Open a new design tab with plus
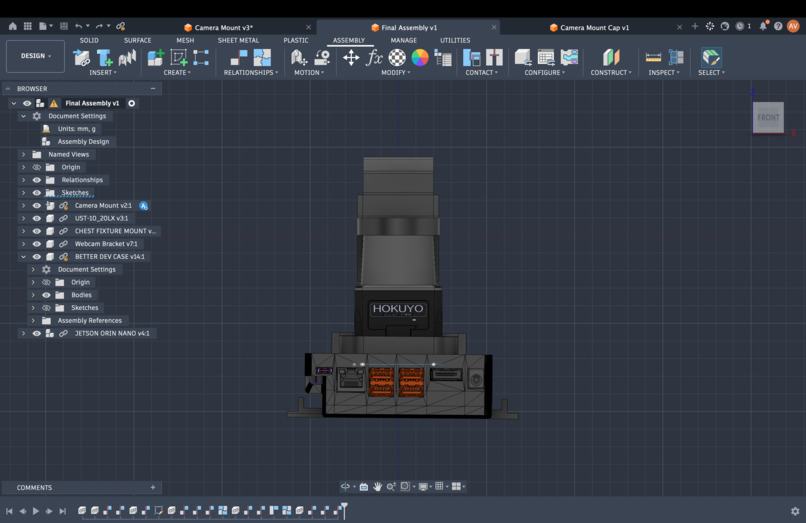This screenshot has width=806, height=523. coord(695,26)
